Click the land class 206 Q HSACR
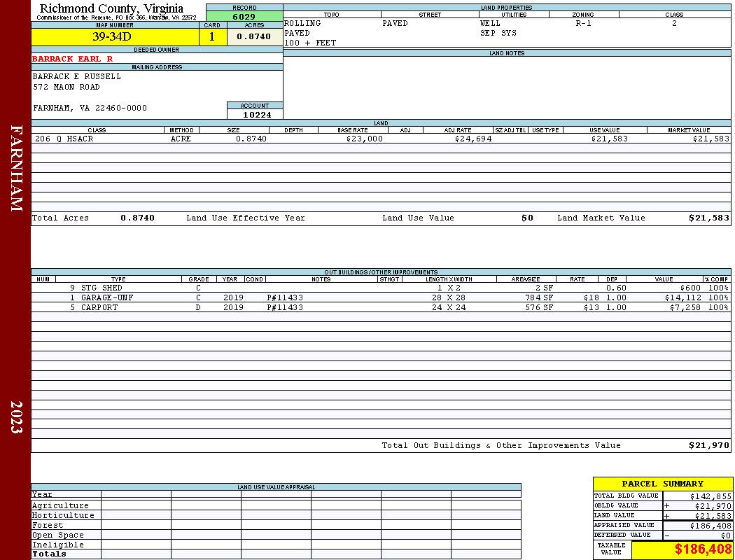 [64, 139]
